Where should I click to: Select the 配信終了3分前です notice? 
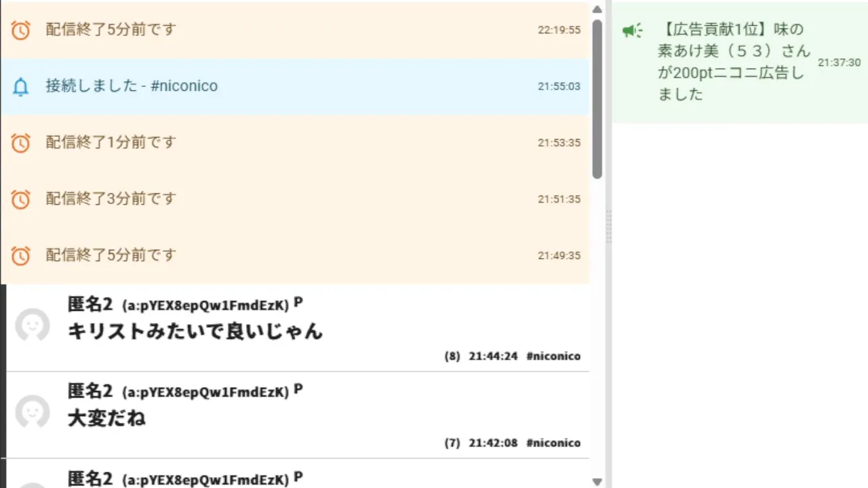coord(295,199)
